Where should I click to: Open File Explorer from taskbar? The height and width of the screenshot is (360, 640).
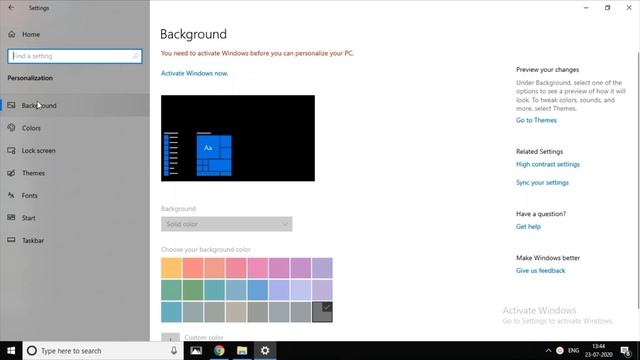(x=242, y=351)
